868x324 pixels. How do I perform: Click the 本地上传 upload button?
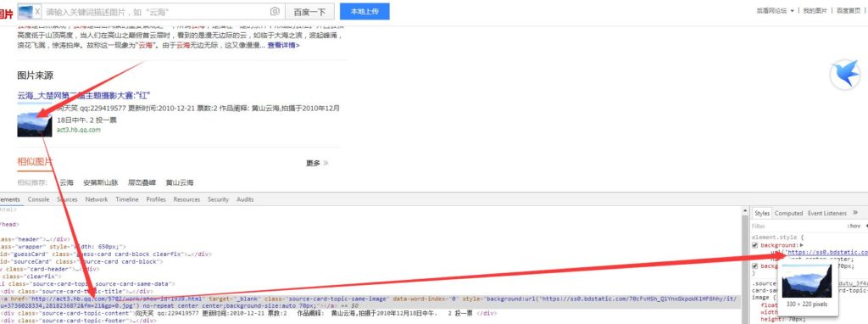click(x=364, y=11)
